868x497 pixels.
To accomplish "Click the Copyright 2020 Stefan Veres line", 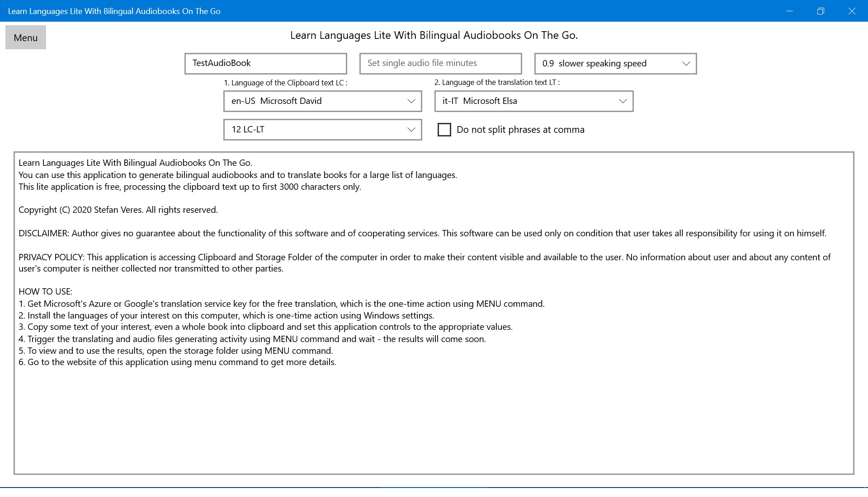I will [118, 210].
